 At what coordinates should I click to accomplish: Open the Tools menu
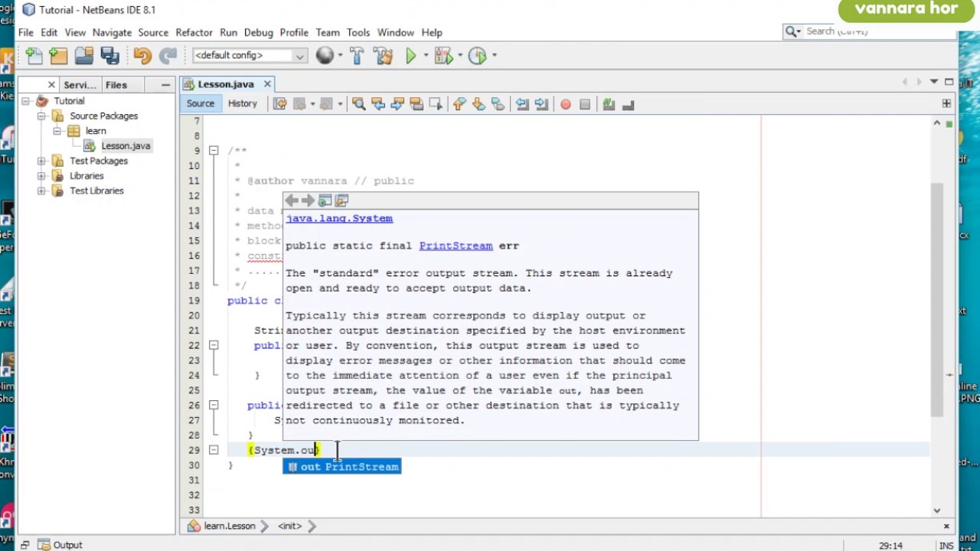click(358, 32)
